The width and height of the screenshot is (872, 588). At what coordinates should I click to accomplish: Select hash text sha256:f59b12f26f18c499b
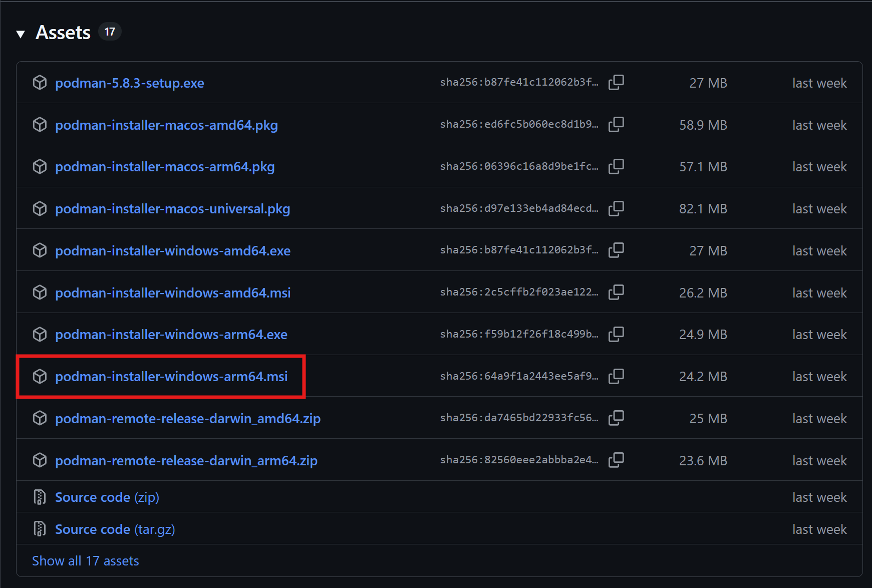(519, 334)
